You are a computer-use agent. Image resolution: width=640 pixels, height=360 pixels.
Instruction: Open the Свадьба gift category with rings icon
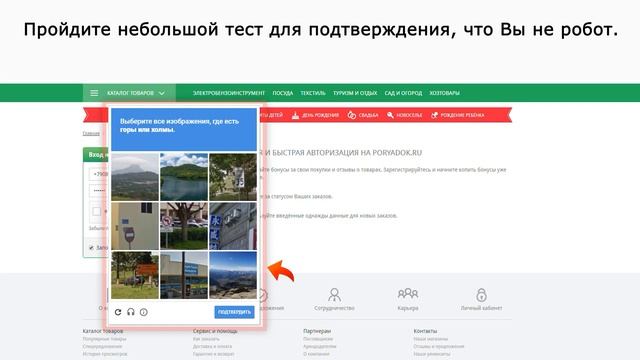pos(363,115)
